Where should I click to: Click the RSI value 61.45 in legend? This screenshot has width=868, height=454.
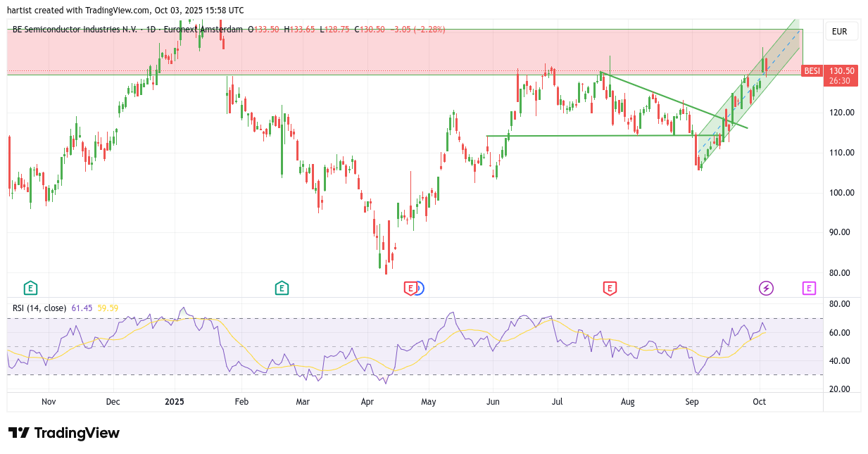pyautogui.click(x=82, y=308)
